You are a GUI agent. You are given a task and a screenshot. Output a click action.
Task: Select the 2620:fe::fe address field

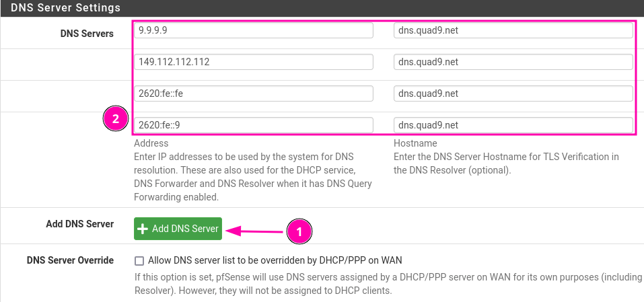[x=253, y=93]
